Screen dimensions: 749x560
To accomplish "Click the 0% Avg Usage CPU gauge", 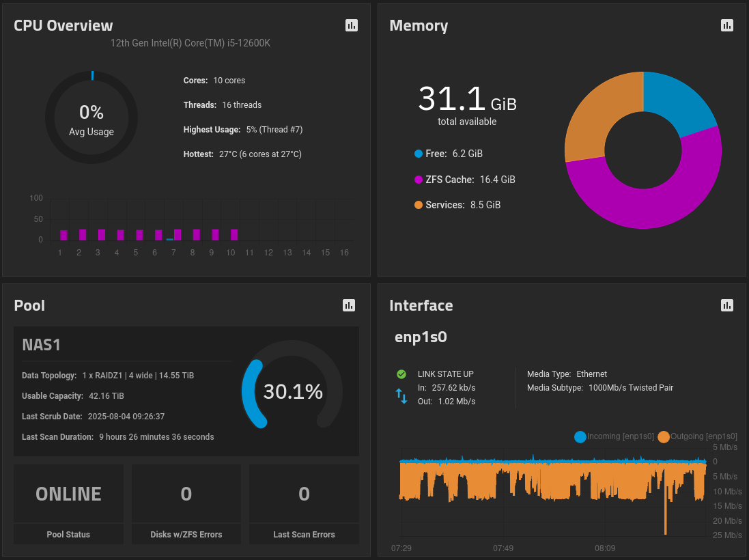I will tap(91, 117).
